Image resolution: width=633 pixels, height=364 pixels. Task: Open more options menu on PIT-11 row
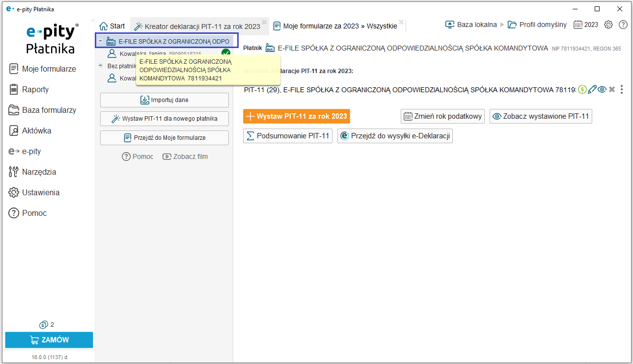pyautogui.click(x=622, y=89)
